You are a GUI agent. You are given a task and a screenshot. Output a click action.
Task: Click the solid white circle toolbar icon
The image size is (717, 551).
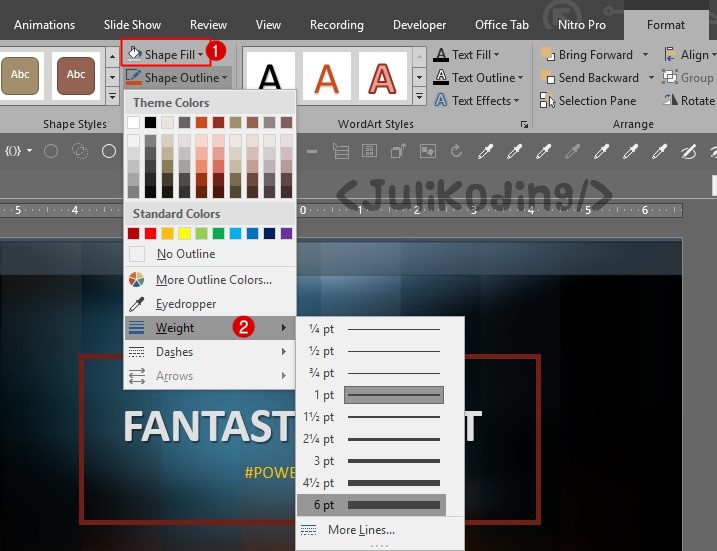(x=109, y=151)
